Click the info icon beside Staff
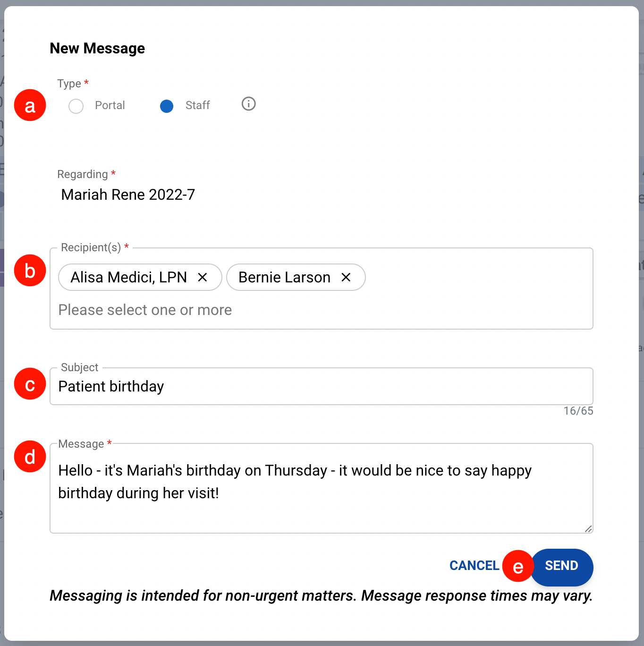 tap(248, 104)
